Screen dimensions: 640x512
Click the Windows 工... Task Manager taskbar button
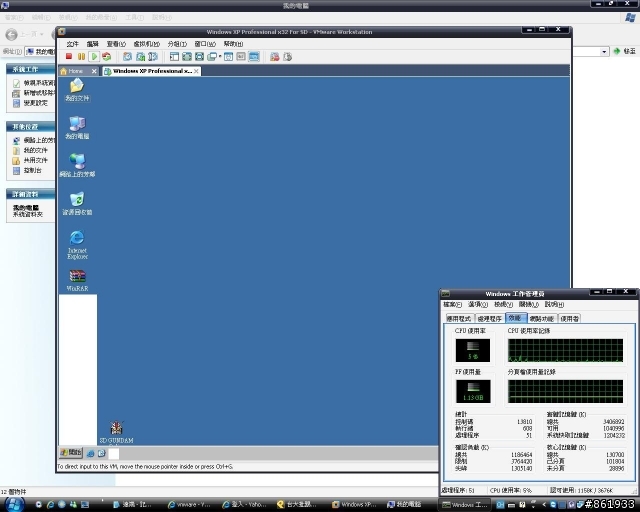tap(464, 505)
